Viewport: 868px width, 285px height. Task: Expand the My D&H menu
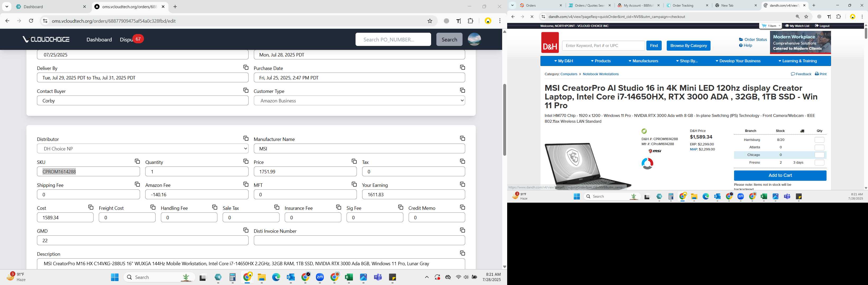click(x=563, y=61)
